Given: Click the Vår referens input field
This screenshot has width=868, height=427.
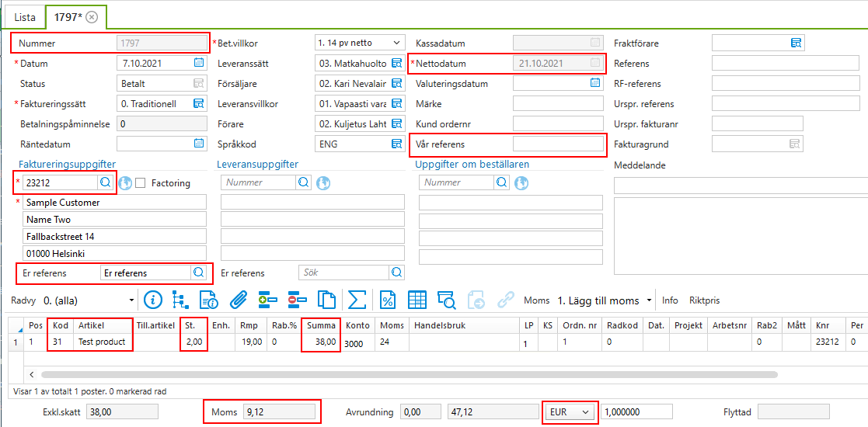Looking at the screenshot, I should pos(557,144).
